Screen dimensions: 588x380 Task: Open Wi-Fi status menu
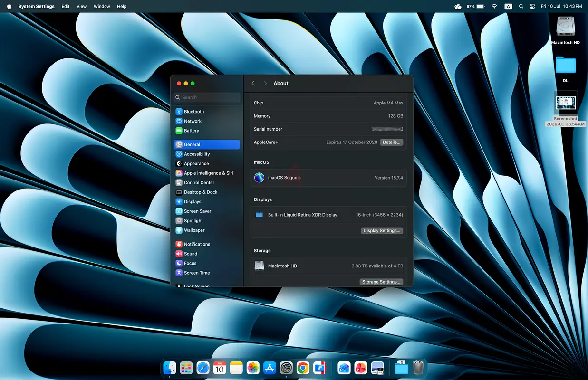coord(494,6)
